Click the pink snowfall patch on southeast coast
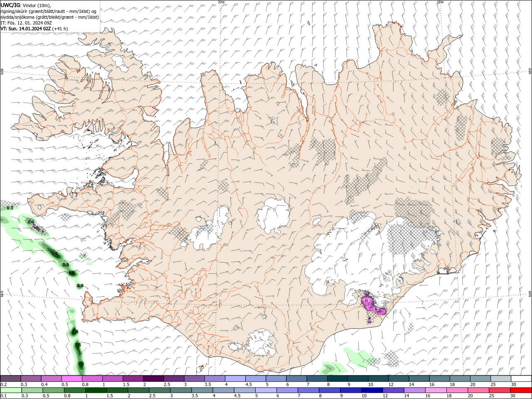Image resolution: width=532 pixels, height=399 pixels. [372, 305]
